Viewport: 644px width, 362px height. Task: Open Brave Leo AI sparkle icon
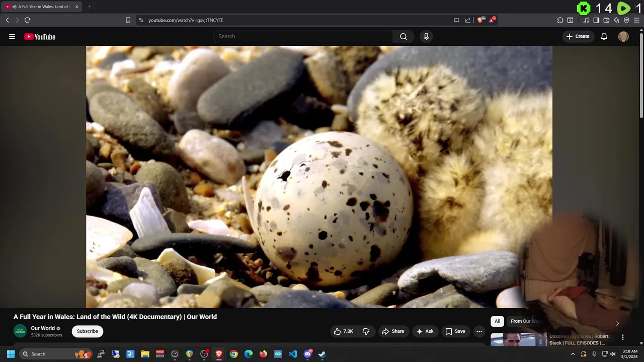(x=616, y=20)
